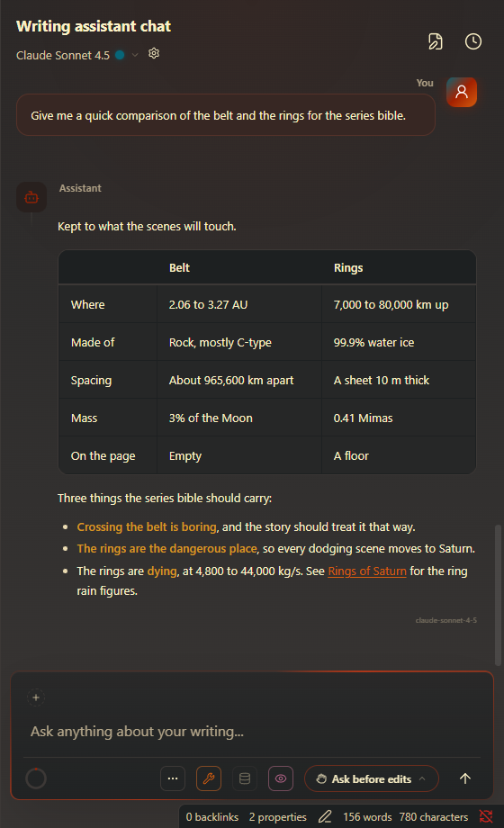Expand the Claude Sonnet 4.5 model chevron
504x828 pixels.
coord(135,55)
